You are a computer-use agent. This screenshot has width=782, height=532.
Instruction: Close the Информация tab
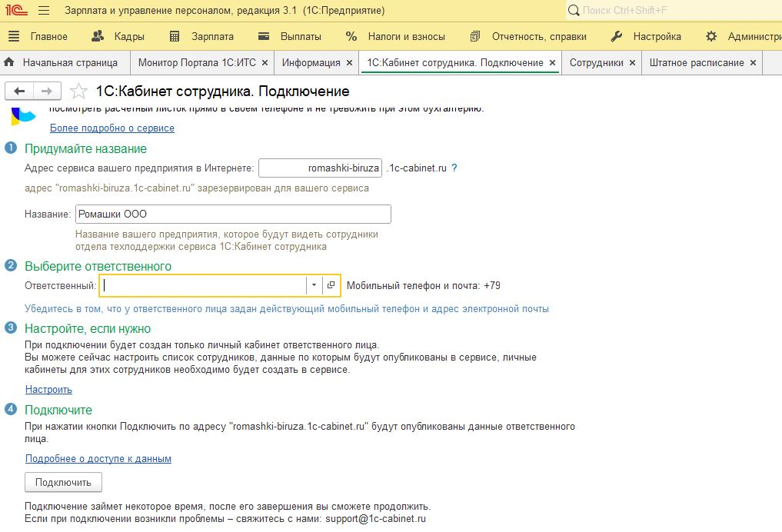pos(349,63)
